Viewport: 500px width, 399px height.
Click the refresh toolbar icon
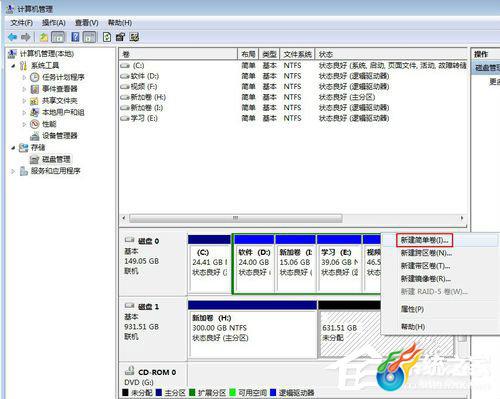point(107,37)
